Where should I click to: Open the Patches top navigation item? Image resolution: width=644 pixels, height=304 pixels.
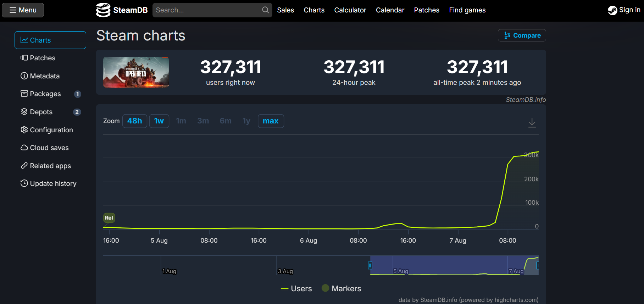click(427, 10)
